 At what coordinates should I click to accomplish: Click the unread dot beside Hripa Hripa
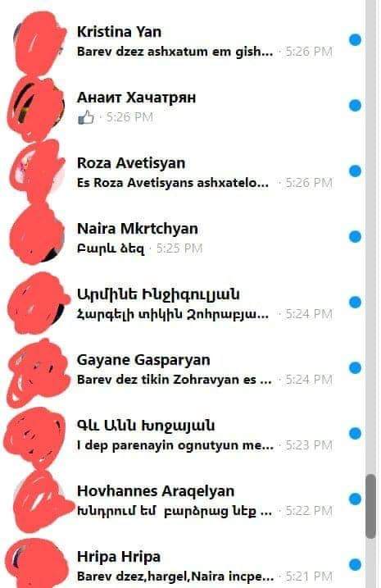pyautogui.click(x=355, y=565)
